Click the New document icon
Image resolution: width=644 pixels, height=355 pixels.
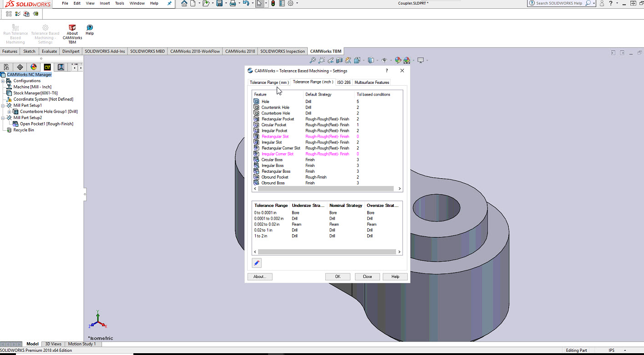[x=193, y=3]
